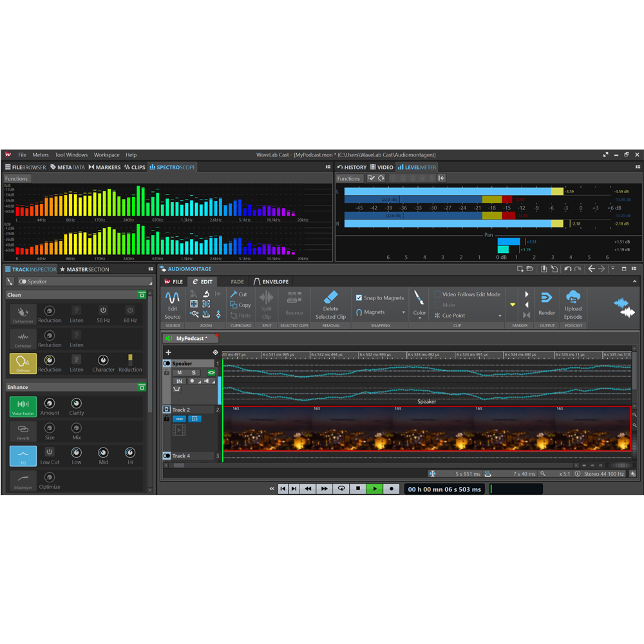Image resolution: width=644 pixels, height=644 pixels.
Task: Click the Copy tool in Clipboard group
Action: pyautogui.click(x=240, y=305)
